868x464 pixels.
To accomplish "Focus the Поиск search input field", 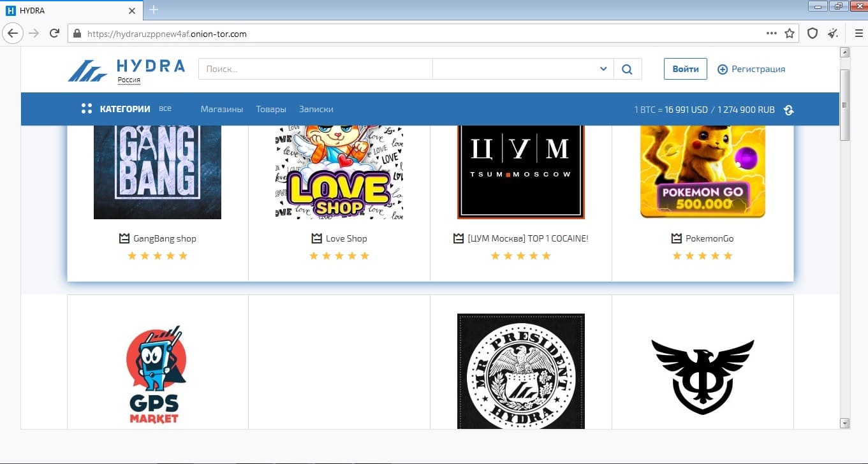I will tap(315, 69).
